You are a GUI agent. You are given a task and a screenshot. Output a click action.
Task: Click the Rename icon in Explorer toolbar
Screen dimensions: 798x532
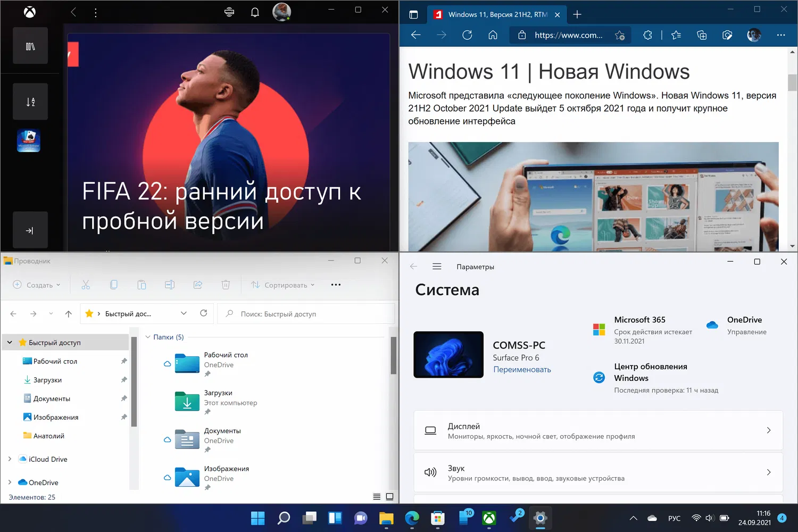(170, 285)
